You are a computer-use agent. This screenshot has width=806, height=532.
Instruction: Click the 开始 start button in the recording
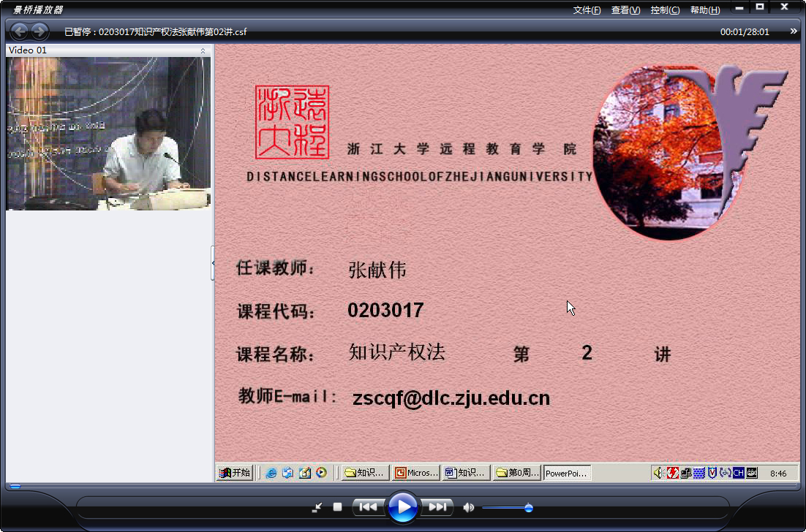pos(234,472)
